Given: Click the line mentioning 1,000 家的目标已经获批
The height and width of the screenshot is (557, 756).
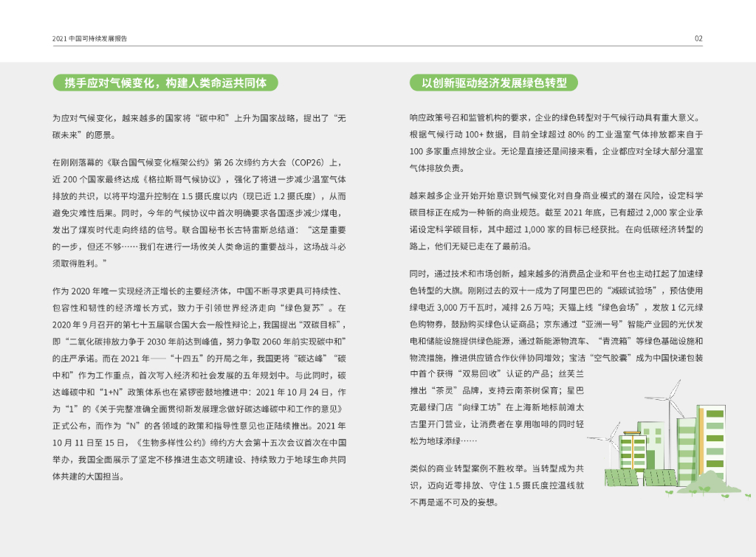Looking at the screenshot, I should click(557, 229).
